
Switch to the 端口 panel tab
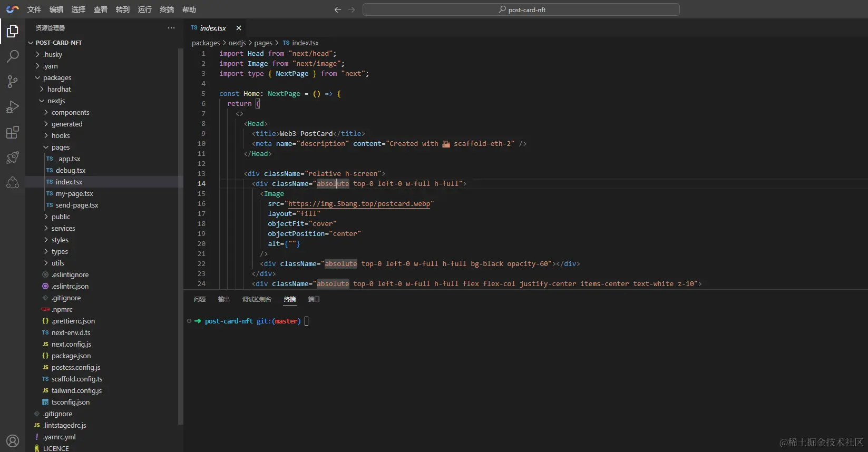coord(314,299)
